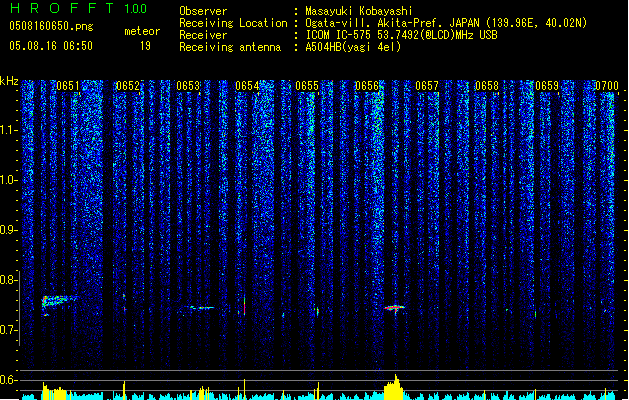Click the antenna A504HB(yagi 4el) text

(x=353, y=47)
